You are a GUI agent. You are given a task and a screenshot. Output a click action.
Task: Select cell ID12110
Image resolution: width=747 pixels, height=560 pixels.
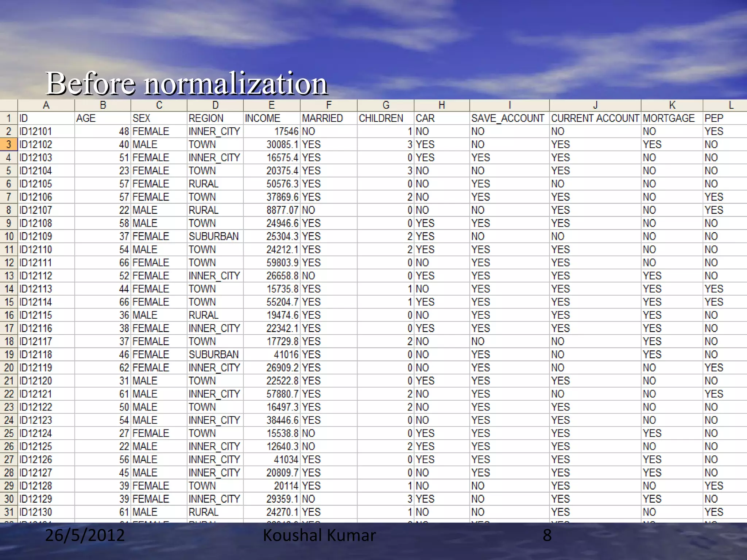pyautogui.click(x=46, y=249)
